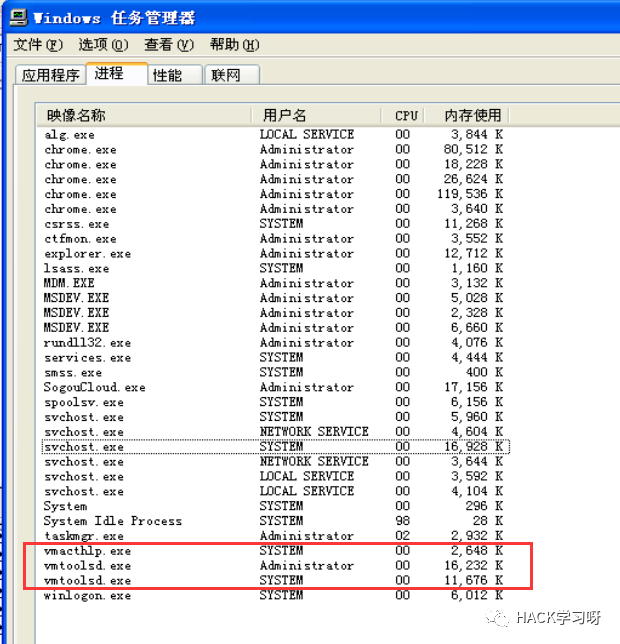Open the 文件(F) menu
This screenshot has height=644, width=620.
coord(38,44)
